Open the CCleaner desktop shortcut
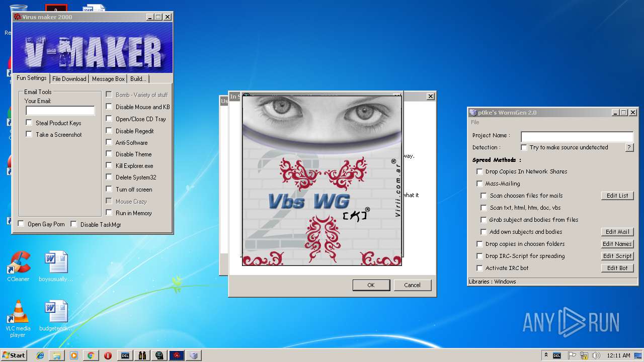The width and height of the screenshot is (644, 362). (x=18, y=267)
